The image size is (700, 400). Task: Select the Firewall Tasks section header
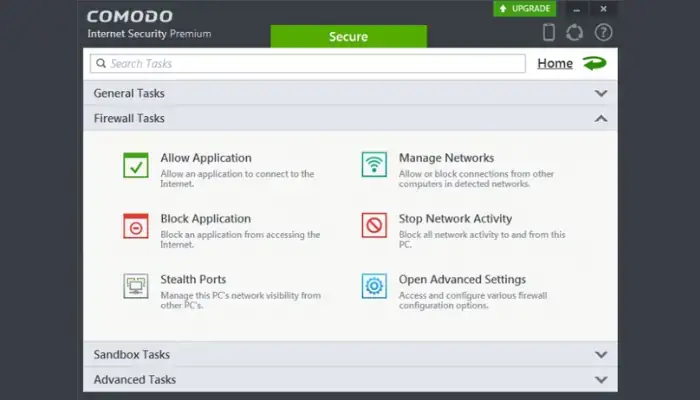click(x=350, y=118)
